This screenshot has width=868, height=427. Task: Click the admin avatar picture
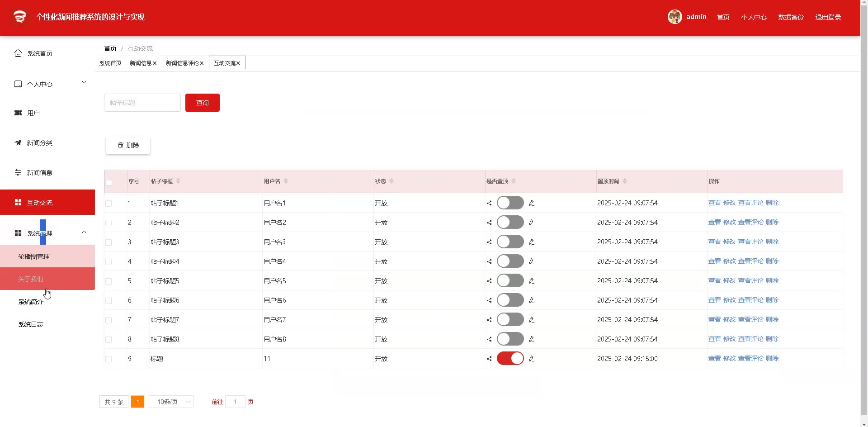pyautogui.click(x=675, y=17)
